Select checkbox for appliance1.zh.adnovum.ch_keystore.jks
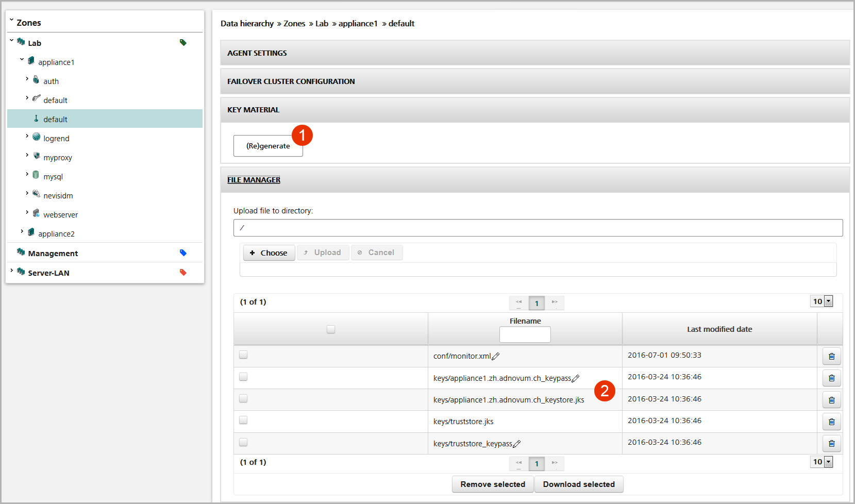Viewport: 855px width, 504px height. (243, 398)
